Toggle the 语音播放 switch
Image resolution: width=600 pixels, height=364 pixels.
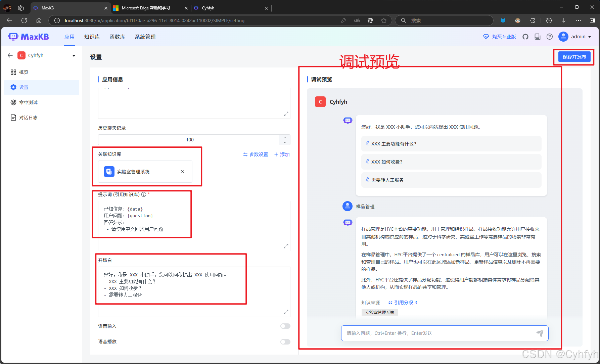285,342
